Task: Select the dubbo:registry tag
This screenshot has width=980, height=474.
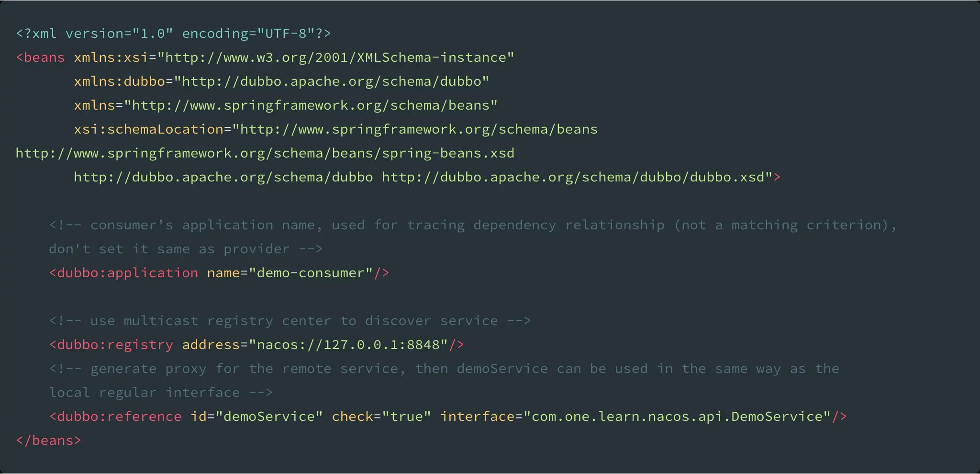Action: pos(111,344)
